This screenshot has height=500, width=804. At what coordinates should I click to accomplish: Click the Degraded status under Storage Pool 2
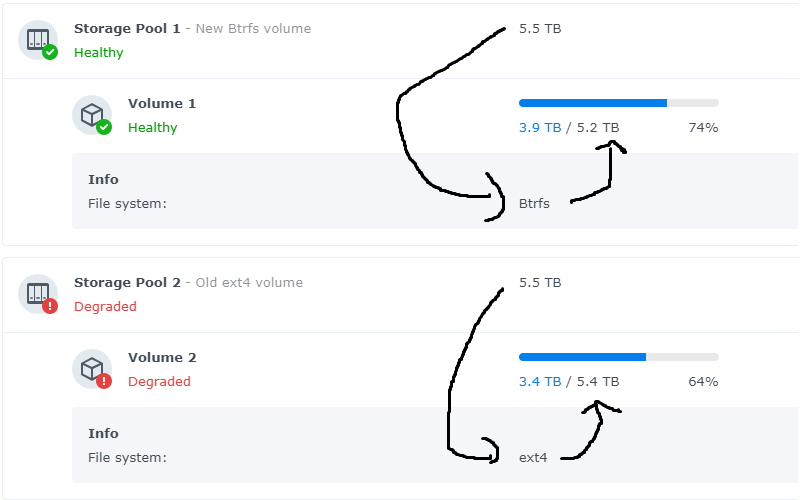(x=105, y=306)
